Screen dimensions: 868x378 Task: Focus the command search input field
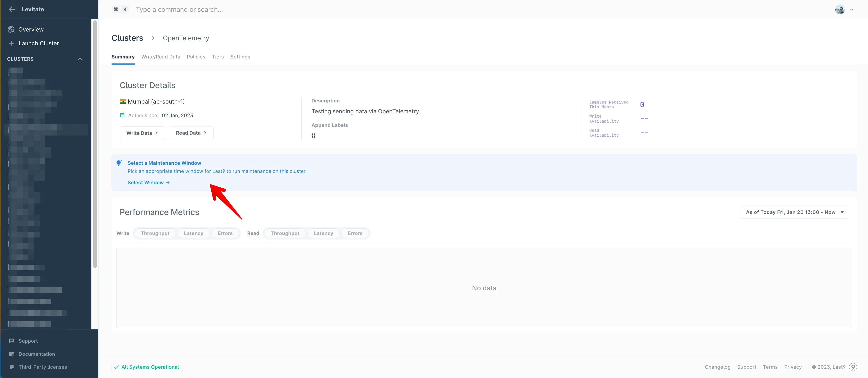[x=179, y=10]
